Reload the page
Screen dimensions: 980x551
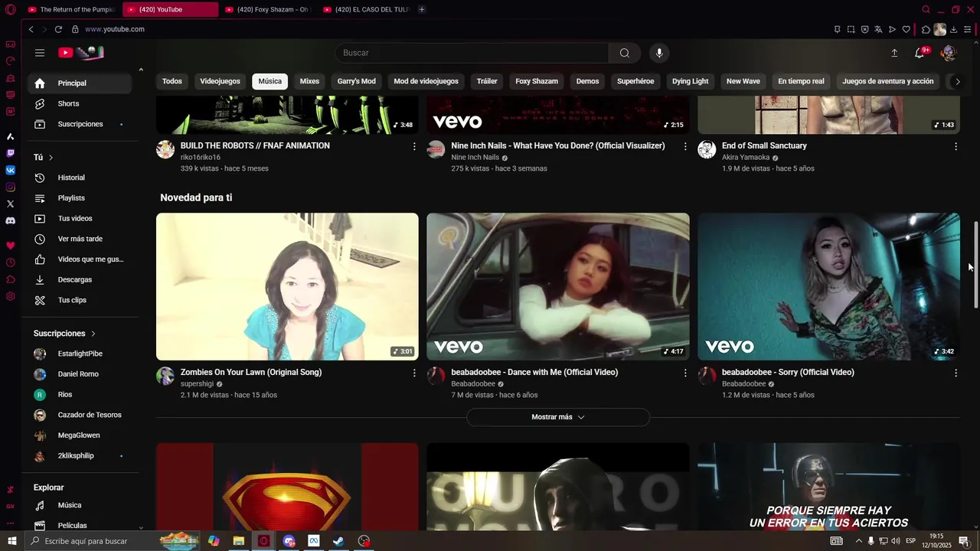(58, 29)
